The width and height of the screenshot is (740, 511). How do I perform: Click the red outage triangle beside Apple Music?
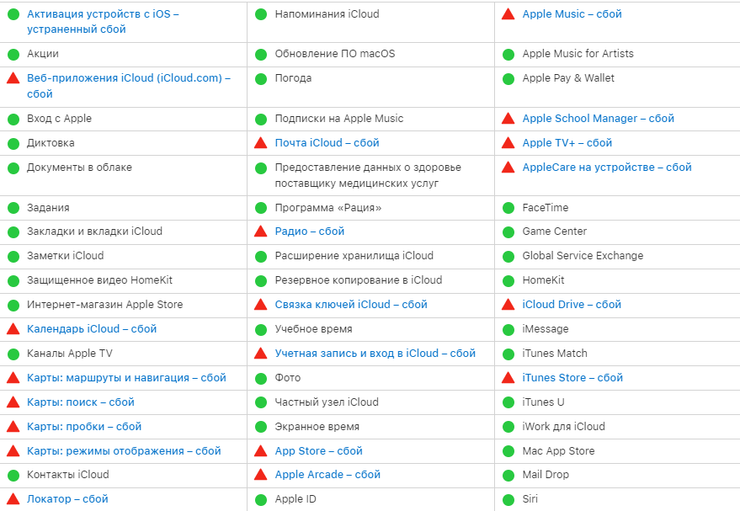(x=508, y=15)
